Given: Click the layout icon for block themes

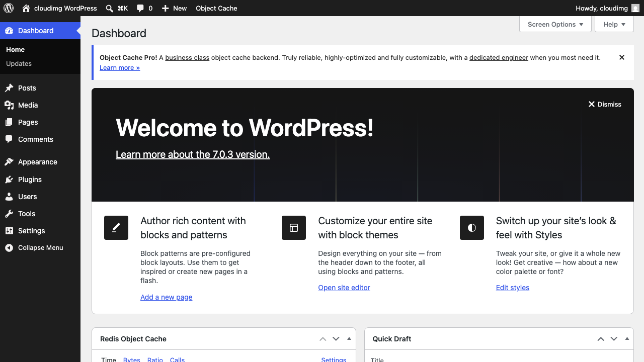Looking at the screenshot, I should (294, 228).
